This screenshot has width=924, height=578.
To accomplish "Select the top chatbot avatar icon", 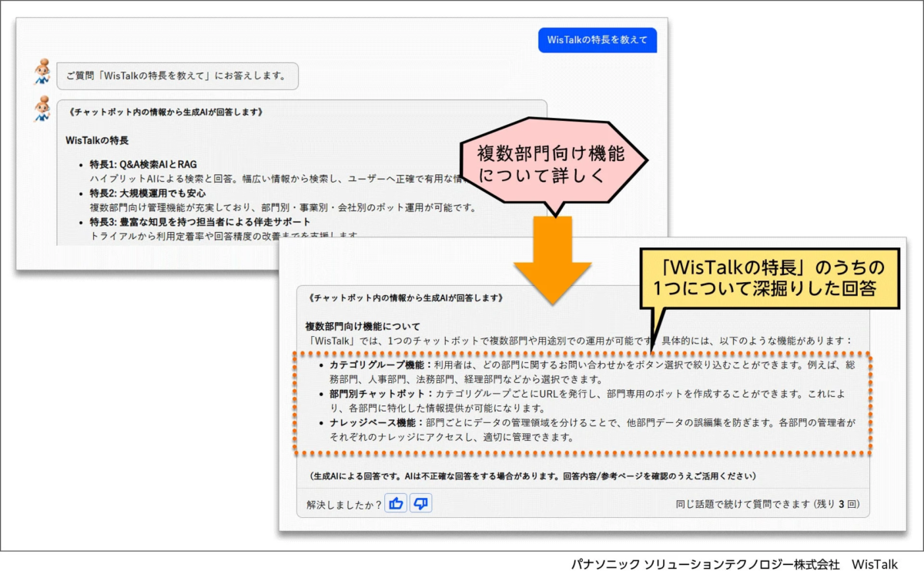I will [x=41, y=69].
